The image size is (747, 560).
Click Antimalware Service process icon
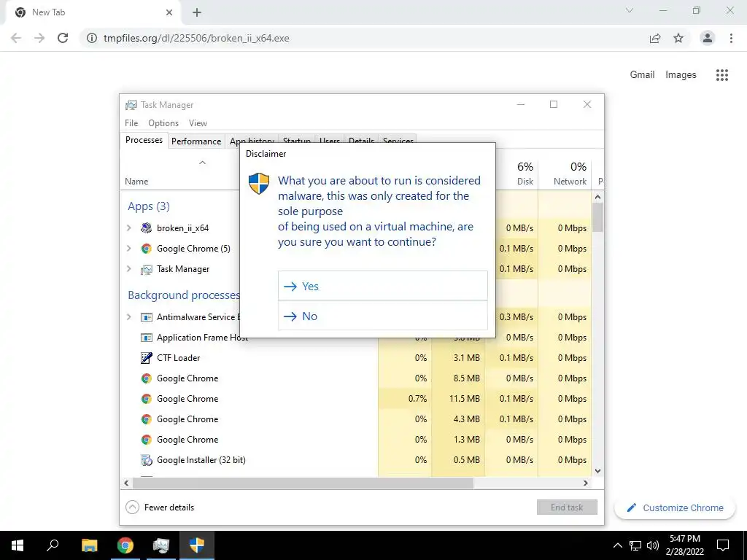[146, 317]
